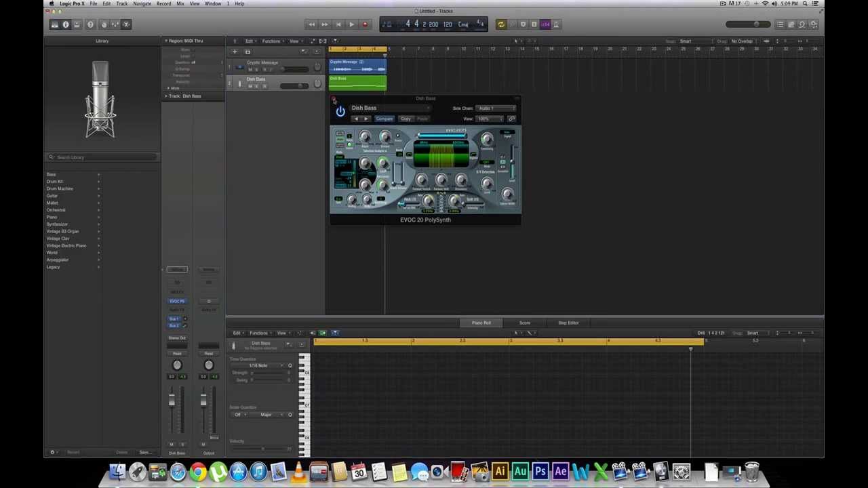This screenshot has height=488, width=868.
Task: Open the Track menu
Action: [121, 3]
